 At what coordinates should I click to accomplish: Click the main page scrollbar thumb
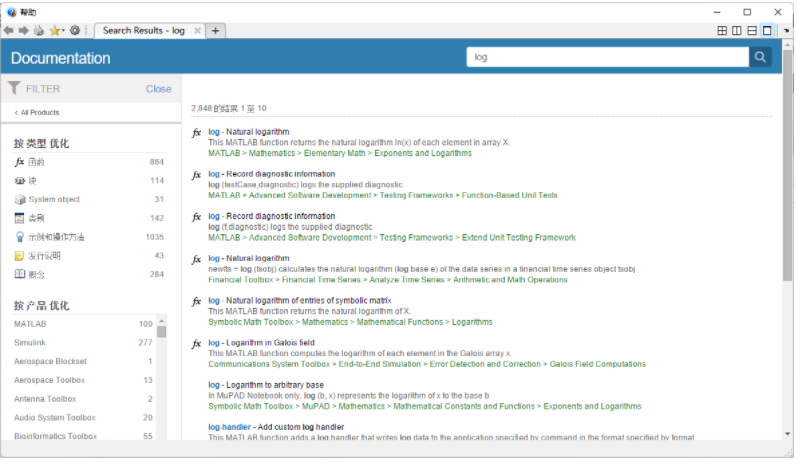[787, 165]
